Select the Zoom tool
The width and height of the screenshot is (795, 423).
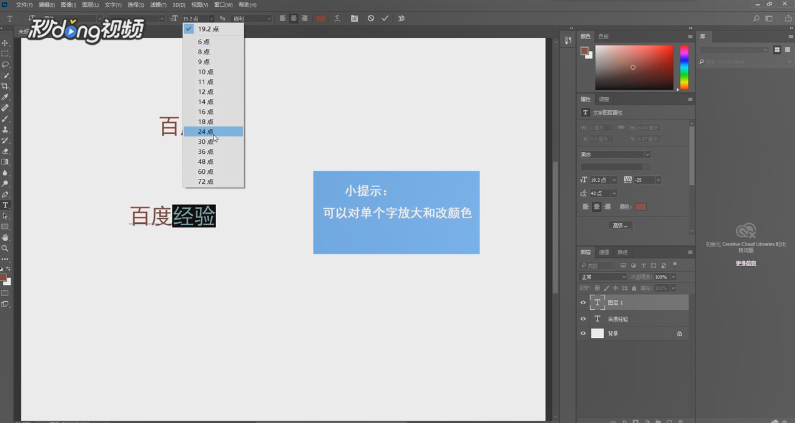pos(5,249)
